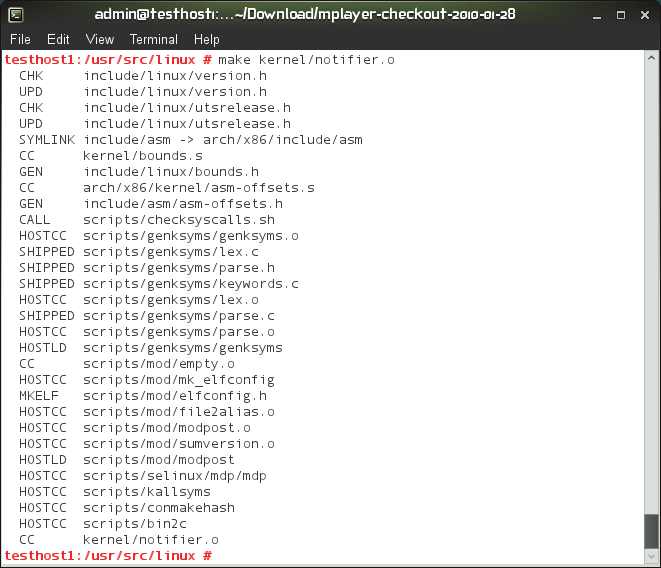The height and width of the screenshot is (568, 661).
Task: Close the terminal window
Action: click(x=645, y=16)
